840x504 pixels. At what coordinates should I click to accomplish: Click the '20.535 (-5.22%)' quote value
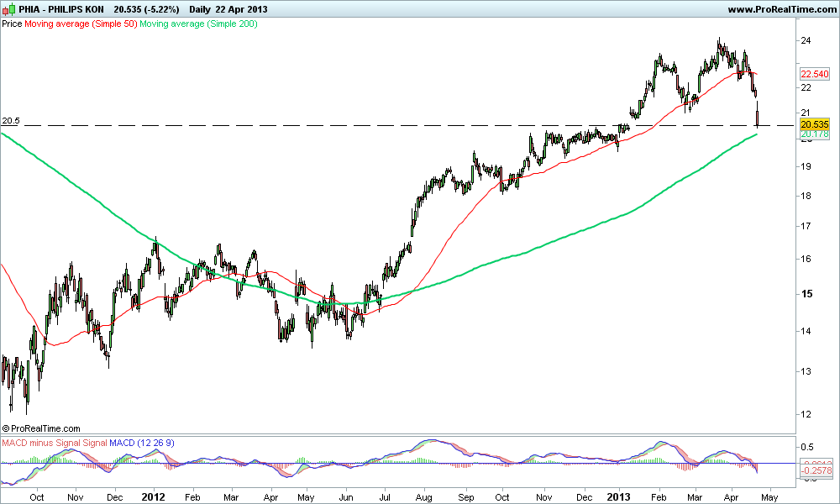click(146, 9)
